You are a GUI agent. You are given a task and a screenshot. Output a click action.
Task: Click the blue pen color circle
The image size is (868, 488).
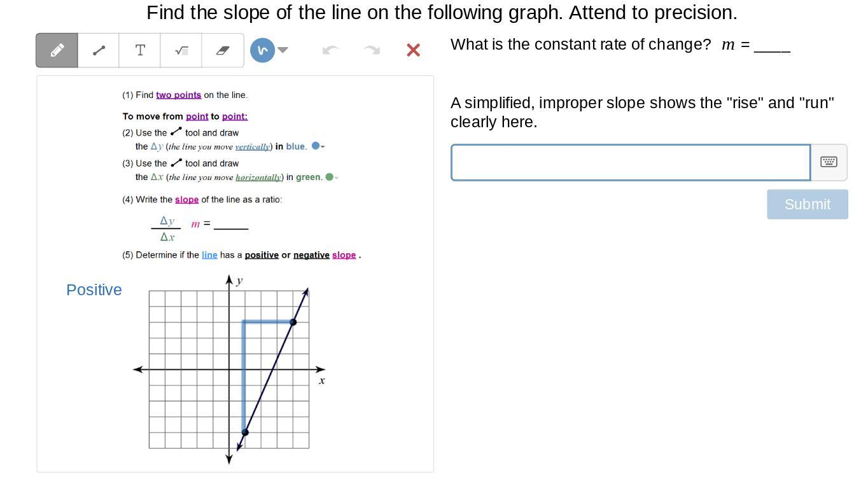coord(262,50)
